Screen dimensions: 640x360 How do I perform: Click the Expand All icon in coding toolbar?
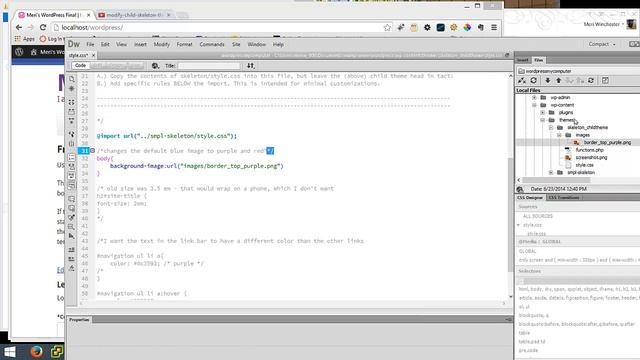point(71,121)
